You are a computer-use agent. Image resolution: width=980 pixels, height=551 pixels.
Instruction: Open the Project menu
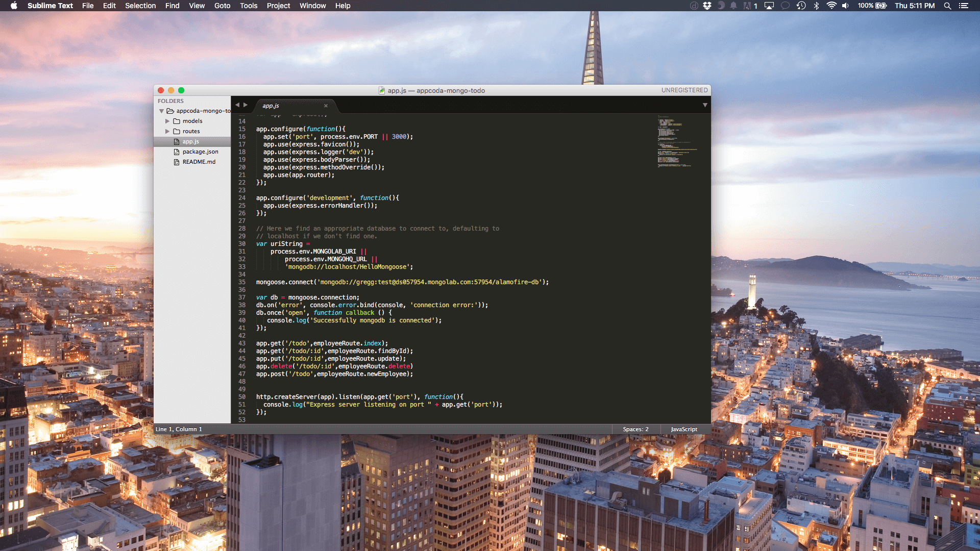[x=278, y=6]
